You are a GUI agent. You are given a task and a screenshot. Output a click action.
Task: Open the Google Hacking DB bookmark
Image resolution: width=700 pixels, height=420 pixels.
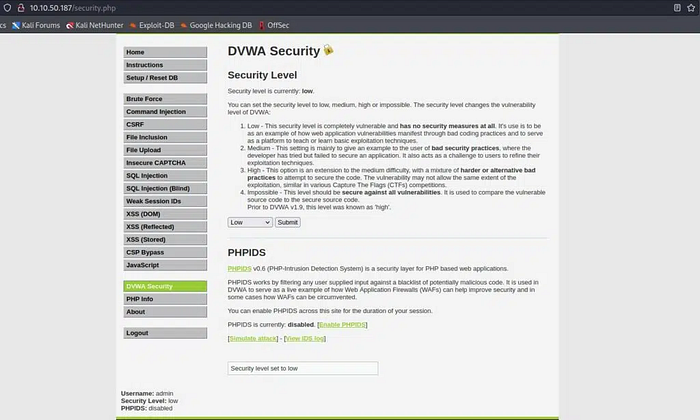216,25
